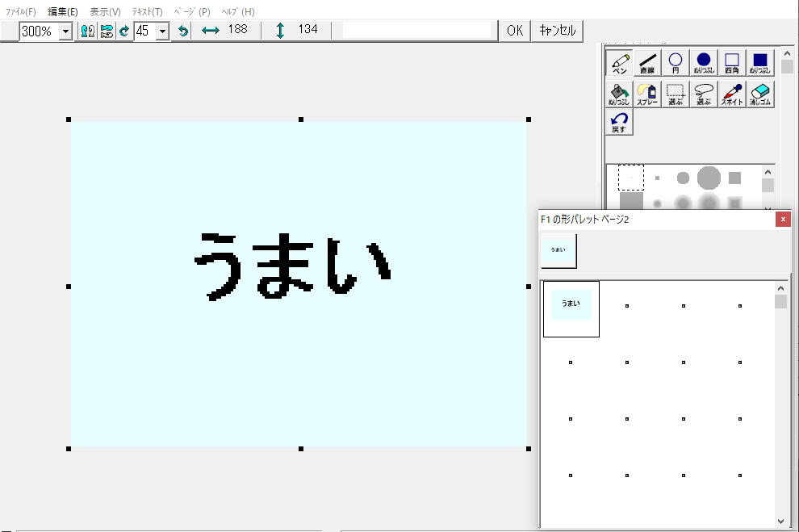Select the ペン (pen) tool
Screen dimensions: 799x532
619,63
